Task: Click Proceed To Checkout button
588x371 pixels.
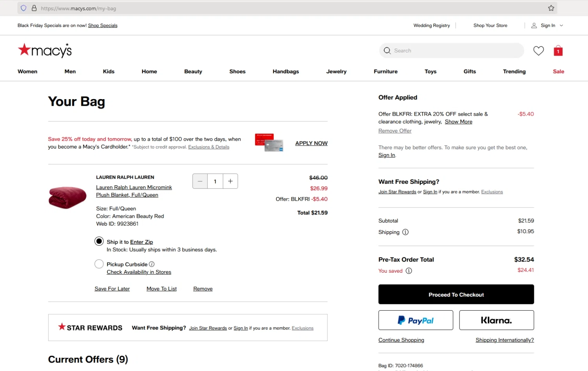Action: coord(456,294)
